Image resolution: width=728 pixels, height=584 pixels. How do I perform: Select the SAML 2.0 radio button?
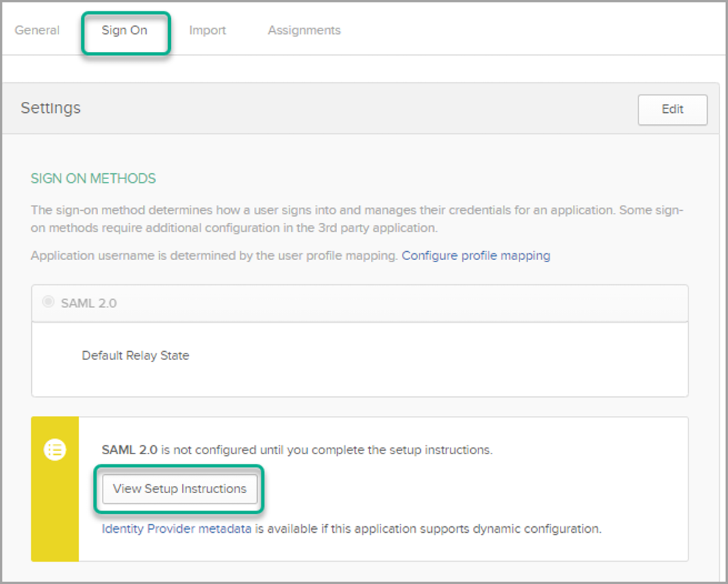tap(48, 302)
